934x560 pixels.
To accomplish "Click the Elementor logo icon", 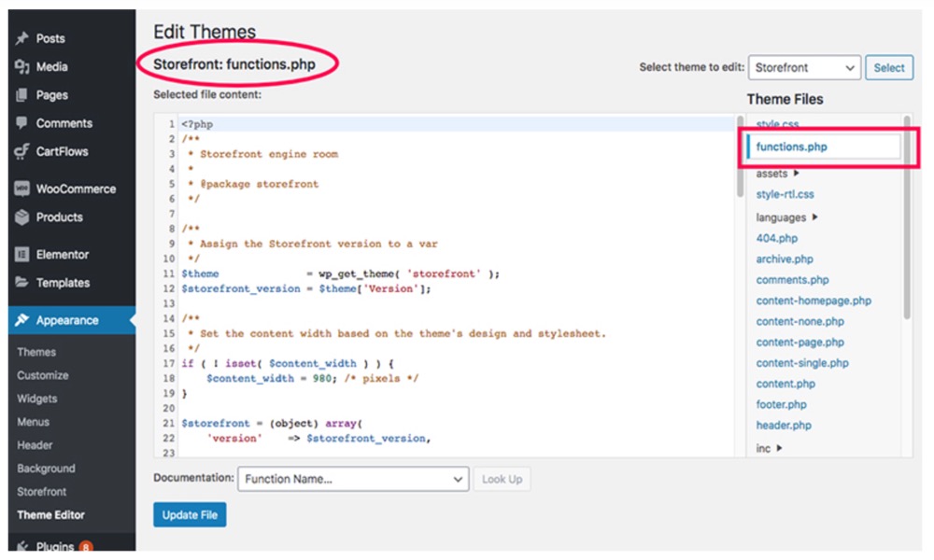I will (x=22, y=255).
